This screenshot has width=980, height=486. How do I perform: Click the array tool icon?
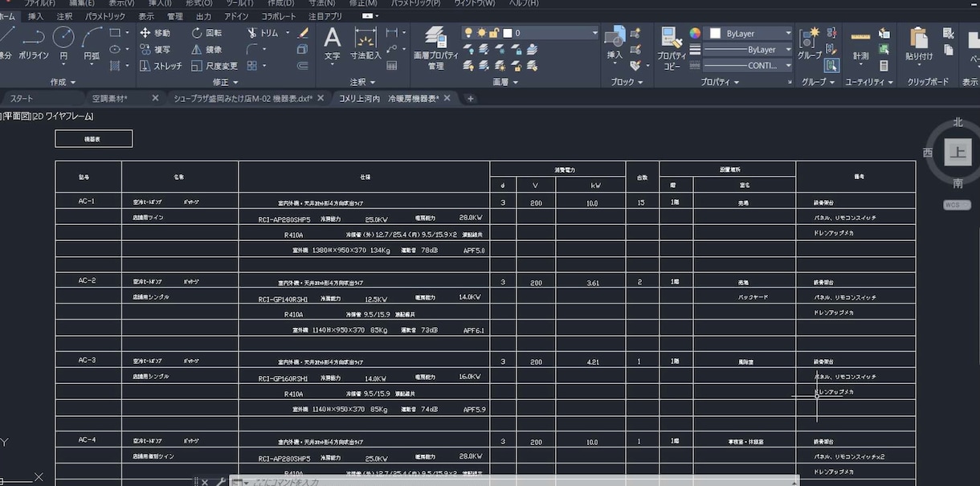point(252,66)
